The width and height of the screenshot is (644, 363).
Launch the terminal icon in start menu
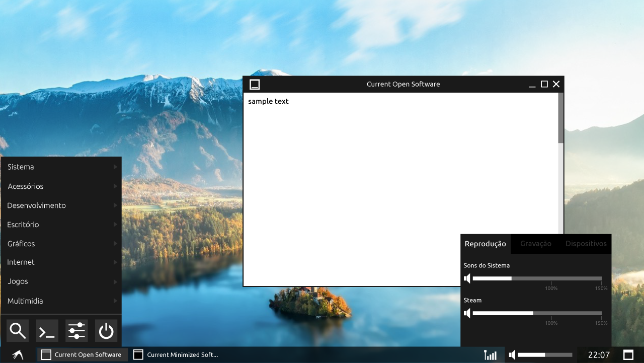click(x=47, y=331)
